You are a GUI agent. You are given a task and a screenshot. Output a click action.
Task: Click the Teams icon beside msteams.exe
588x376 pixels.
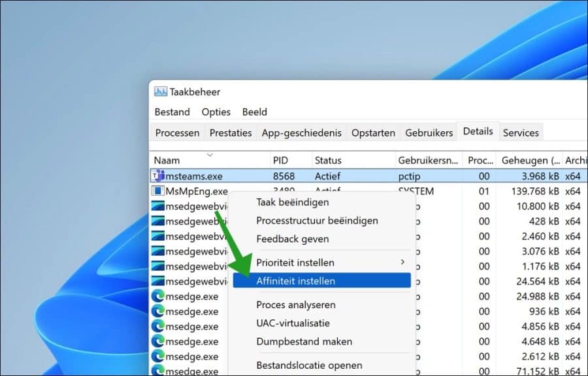158,176
